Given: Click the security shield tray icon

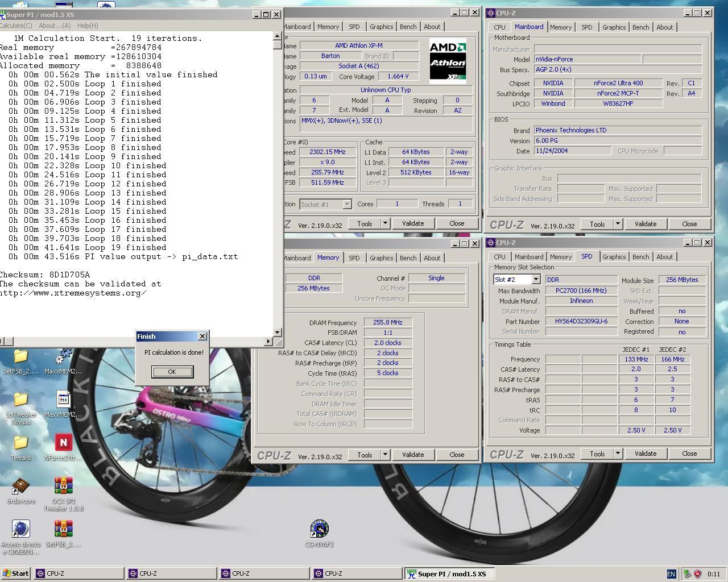Looking at the screenshot, I should click(x=697, y=573).
